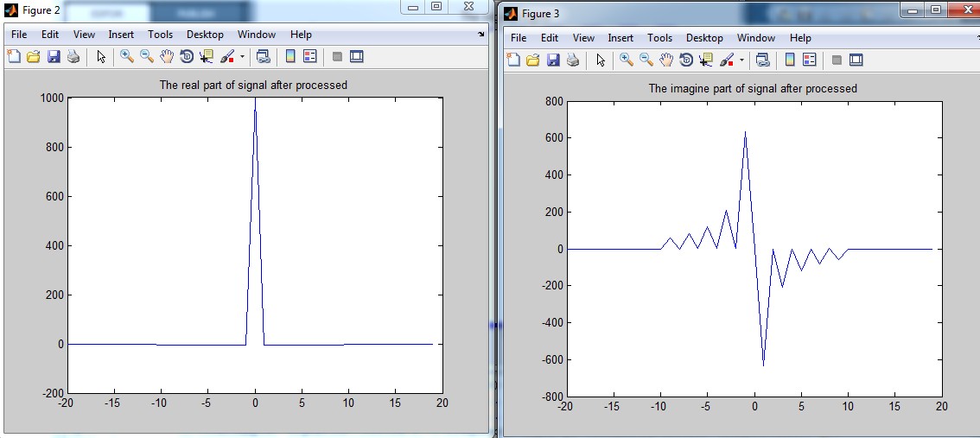Print Figure 3 using the printer icon
Image resolution: width=980 pixels, height=438 pixels.
[572, 60]
